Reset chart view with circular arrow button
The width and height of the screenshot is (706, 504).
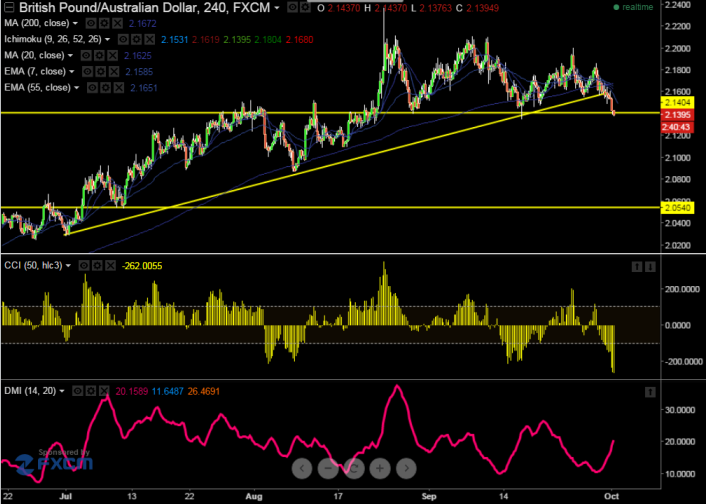(354, 468)
